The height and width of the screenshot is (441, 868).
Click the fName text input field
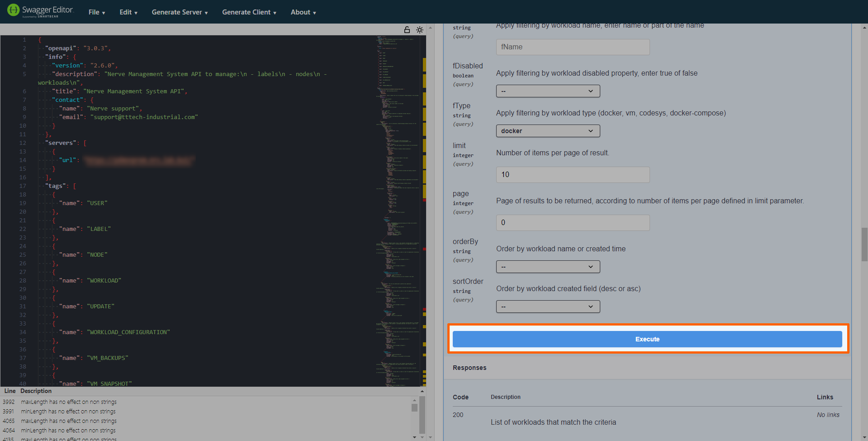coord(573,47)
